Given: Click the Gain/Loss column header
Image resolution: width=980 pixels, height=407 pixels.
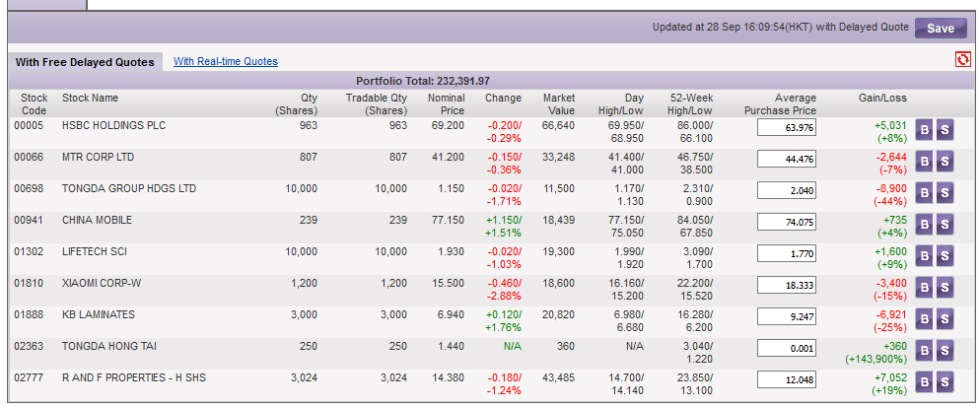Looking at the screenshot, I should tap(882, 99).
